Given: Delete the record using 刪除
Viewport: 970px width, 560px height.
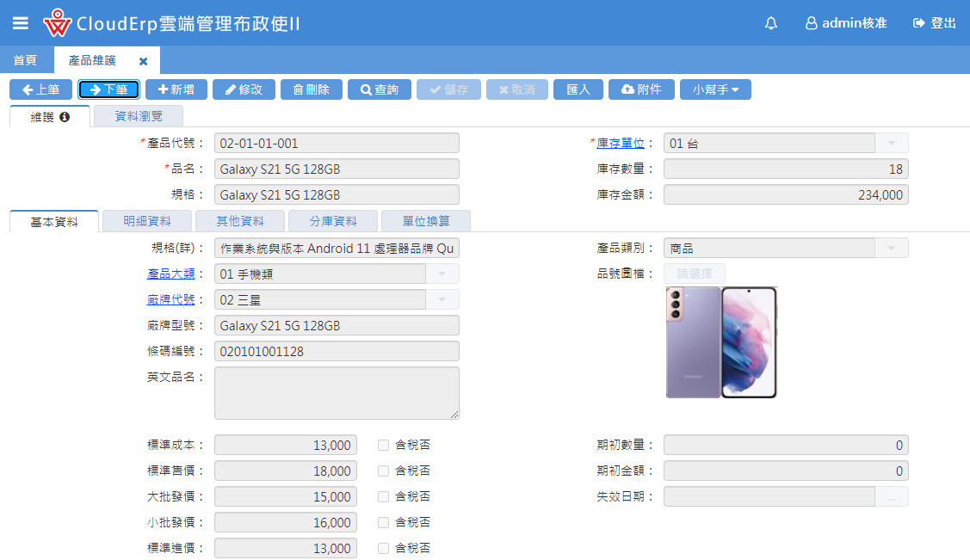Looking at the screenshot, I should point(312,89).
